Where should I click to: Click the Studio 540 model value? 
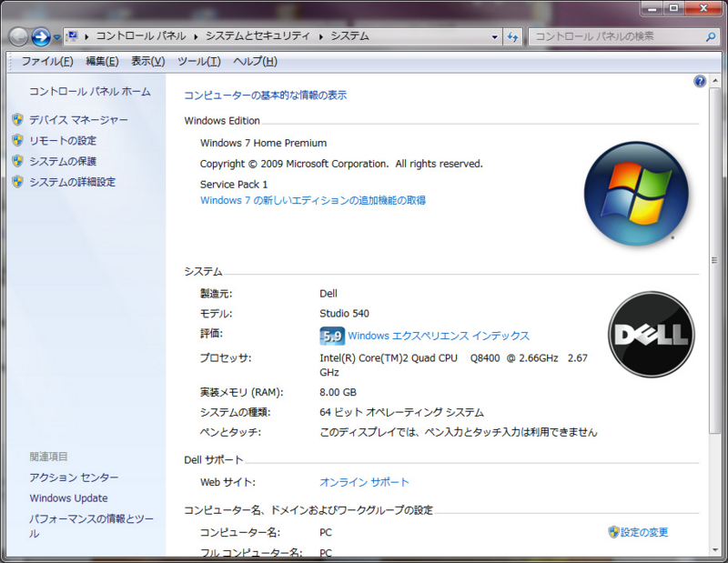[x=344, y=314]
